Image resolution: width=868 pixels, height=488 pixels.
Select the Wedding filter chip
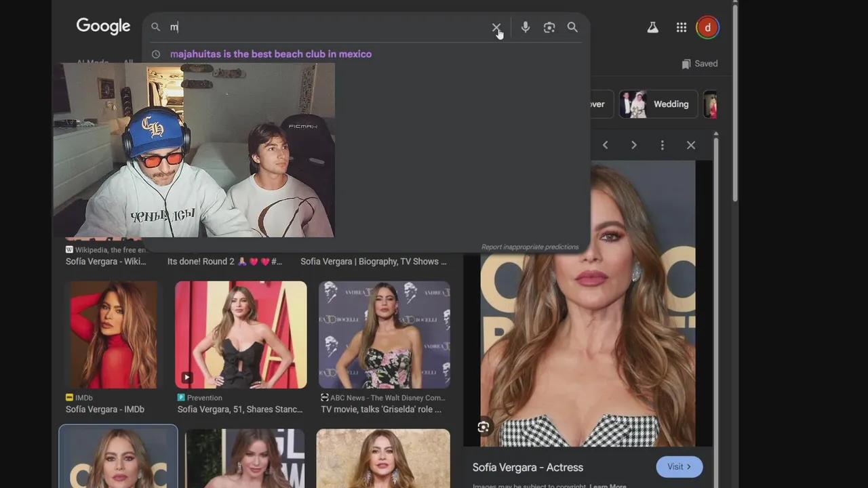coord(658,104)
